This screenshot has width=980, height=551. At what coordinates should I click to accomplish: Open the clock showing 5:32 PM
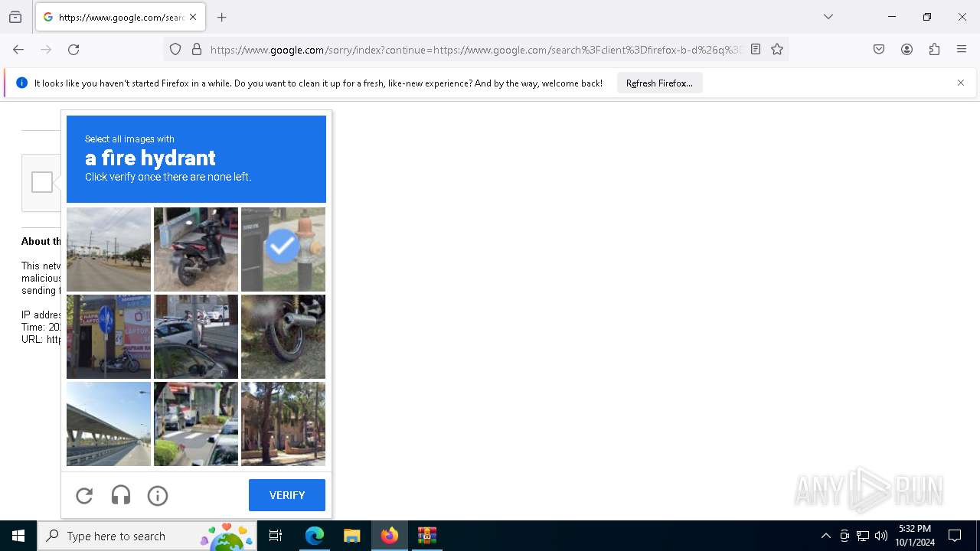tap(915, 536)
